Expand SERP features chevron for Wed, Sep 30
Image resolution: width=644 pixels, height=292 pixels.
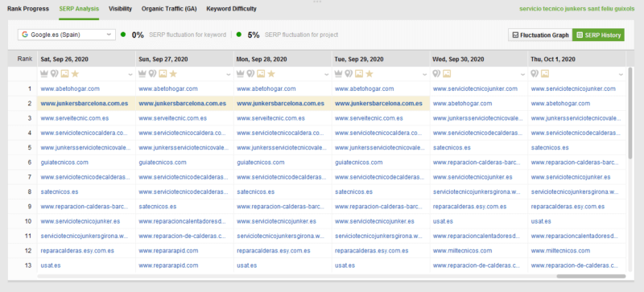[x=522, y=74]
